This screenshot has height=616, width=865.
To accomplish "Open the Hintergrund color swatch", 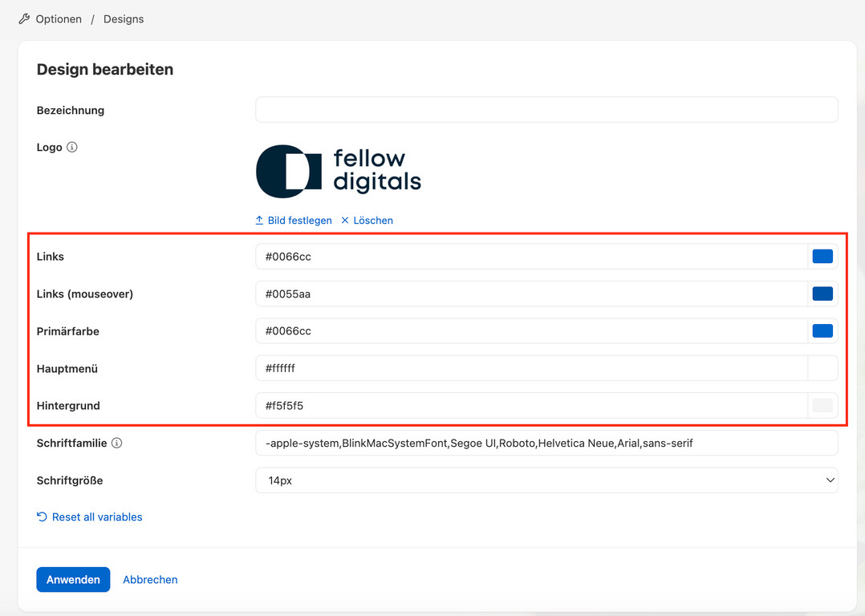I will pyautogui.click(x=822, y=405).
